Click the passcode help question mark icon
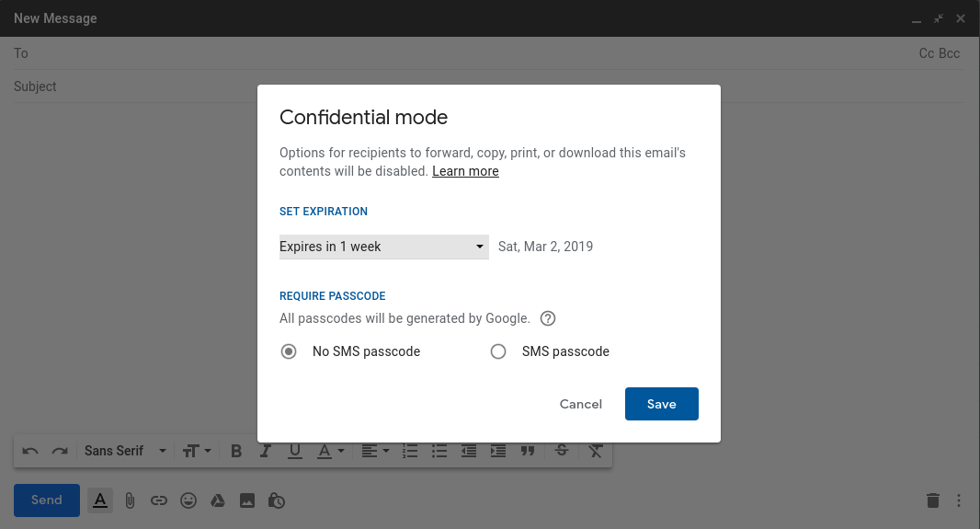Screen dimensions: 980x529 548,319
